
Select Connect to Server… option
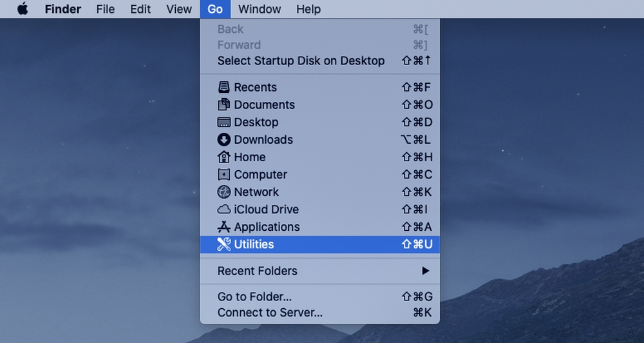[x=319, y=313]
